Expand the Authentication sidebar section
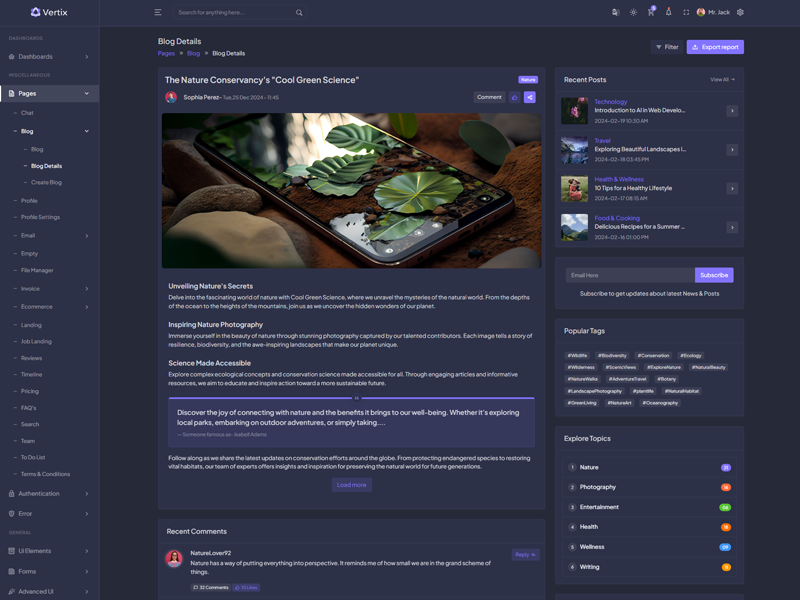 click(x=49, y=493)
